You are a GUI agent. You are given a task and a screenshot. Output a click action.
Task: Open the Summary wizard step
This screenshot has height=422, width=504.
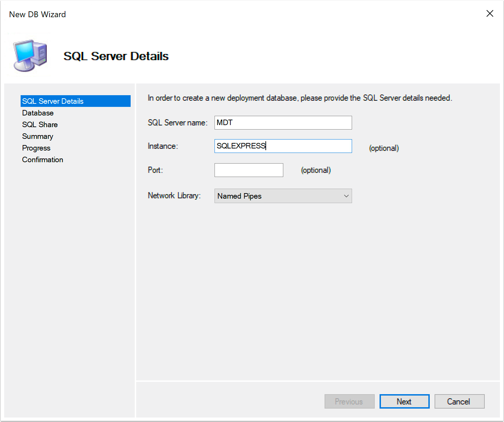coord(37,136)
